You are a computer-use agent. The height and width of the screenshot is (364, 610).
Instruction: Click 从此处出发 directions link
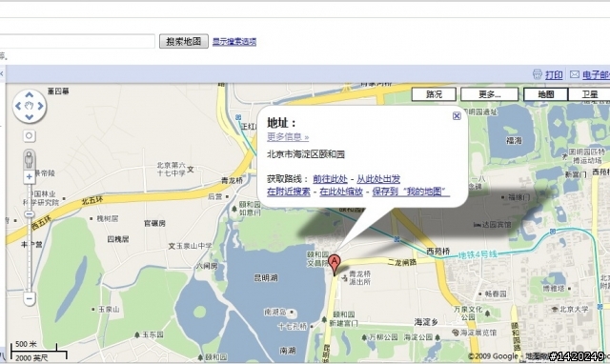pos(378,179)
